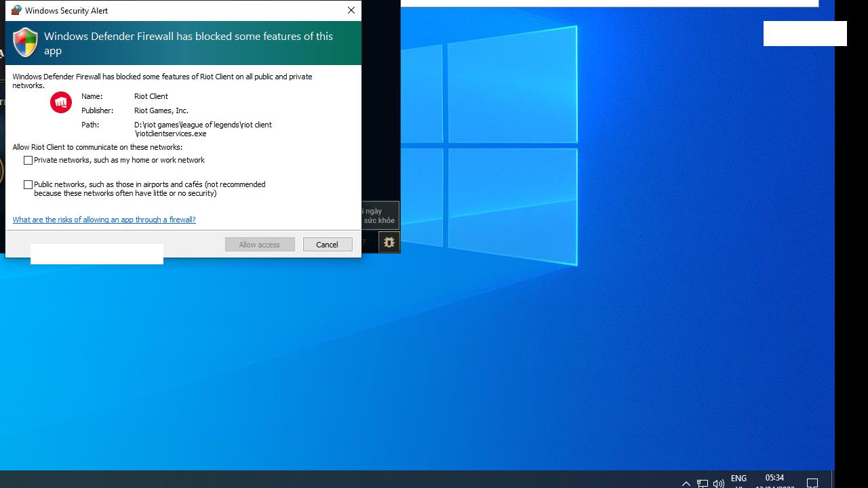This screenshot has width=868, height=488.
Task: Open the network status tray icon
Action: tap(703, 483)
